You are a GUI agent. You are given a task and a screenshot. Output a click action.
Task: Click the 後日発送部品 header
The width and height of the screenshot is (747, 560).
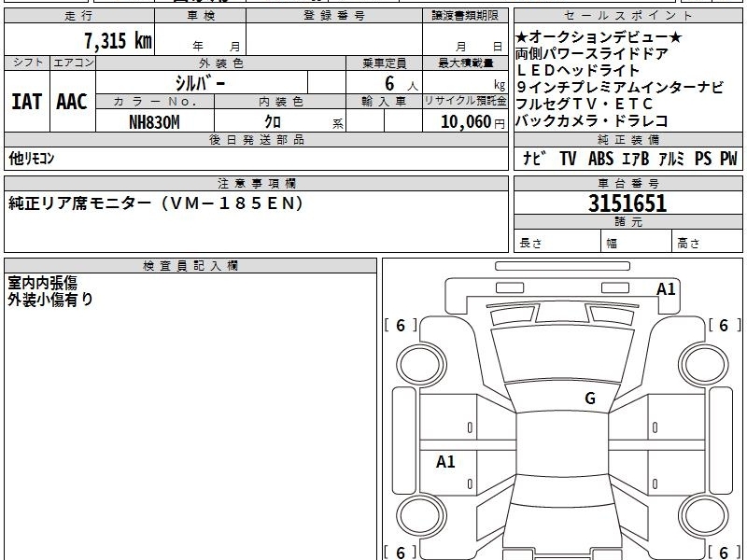pyautogui.click(x=256, y=139)
